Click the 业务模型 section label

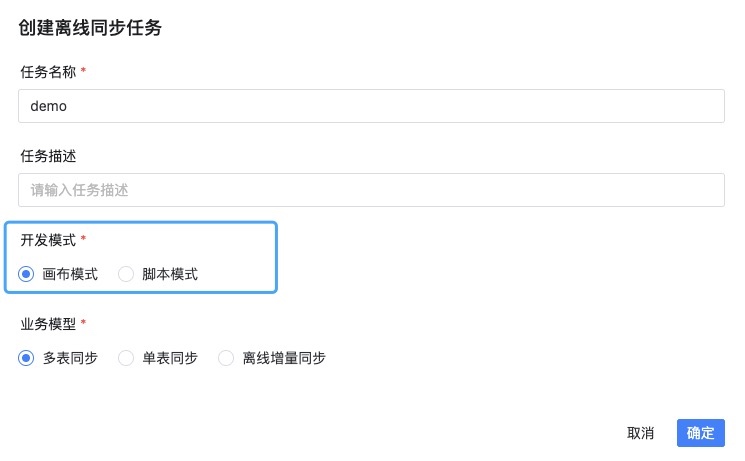[x=48, y=324]
